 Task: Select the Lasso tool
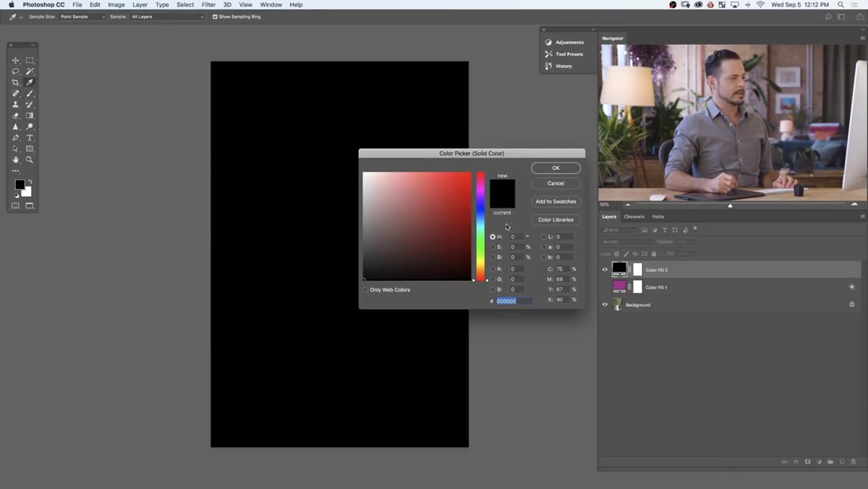[15, 72]
